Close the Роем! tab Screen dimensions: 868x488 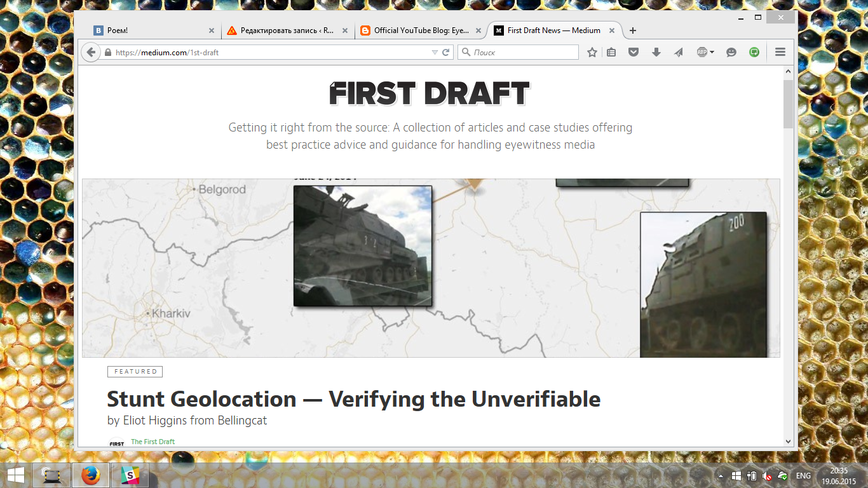click(x=212, y=30)
